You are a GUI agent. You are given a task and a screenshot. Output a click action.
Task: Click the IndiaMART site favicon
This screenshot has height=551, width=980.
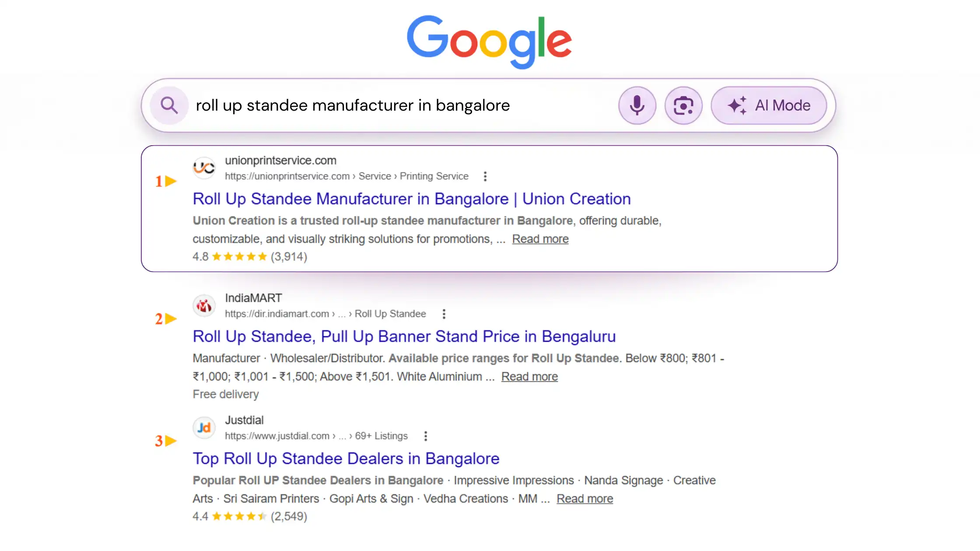point(204,305)
